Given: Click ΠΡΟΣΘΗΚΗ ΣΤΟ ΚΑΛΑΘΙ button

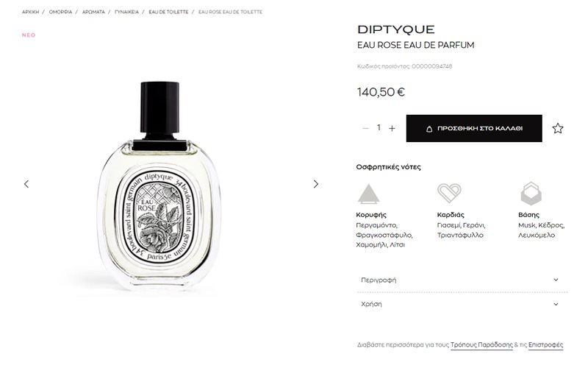Looking at the screenshot, I should coord(474,128).
